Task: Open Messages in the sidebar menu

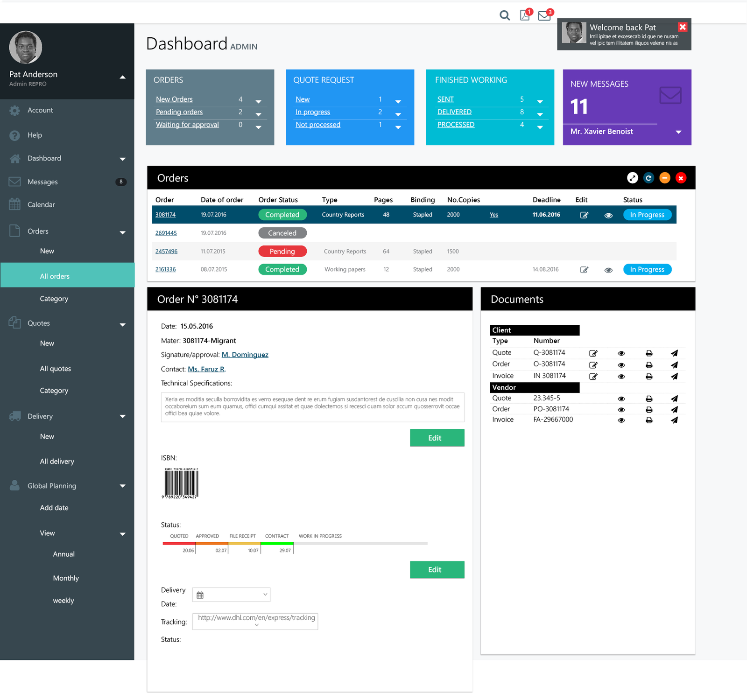Action: (42, 182)
